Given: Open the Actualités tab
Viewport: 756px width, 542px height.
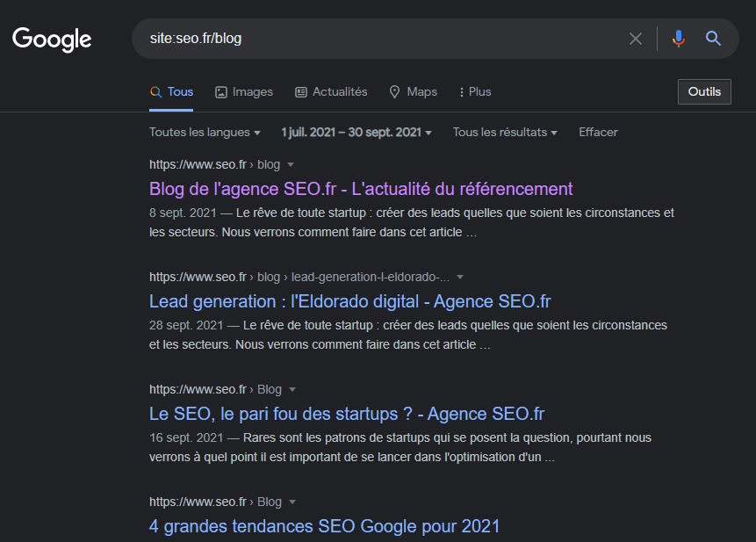Looking at the screenshot, I should tap(331, 91).
